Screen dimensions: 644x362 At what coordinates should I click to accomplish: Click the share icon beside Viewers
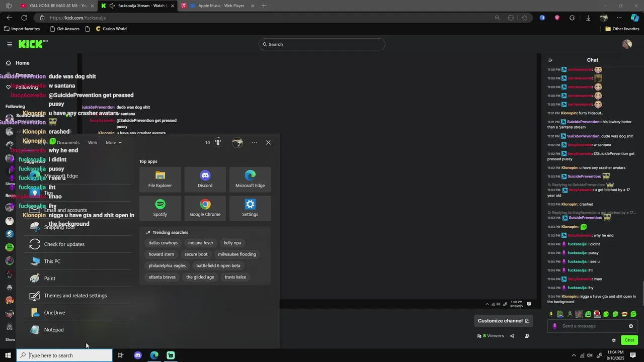(x=512, y=336)
